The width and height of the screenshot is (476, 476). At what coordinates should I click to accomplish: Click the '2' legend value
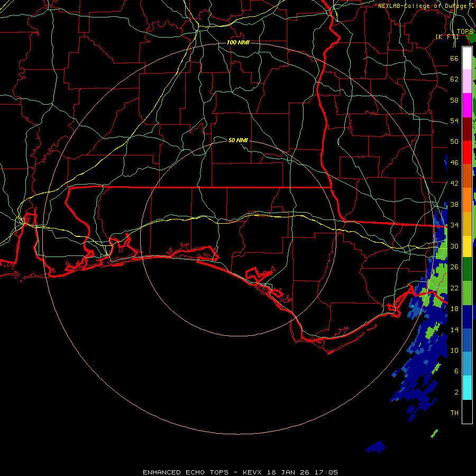tap(456, 392)
